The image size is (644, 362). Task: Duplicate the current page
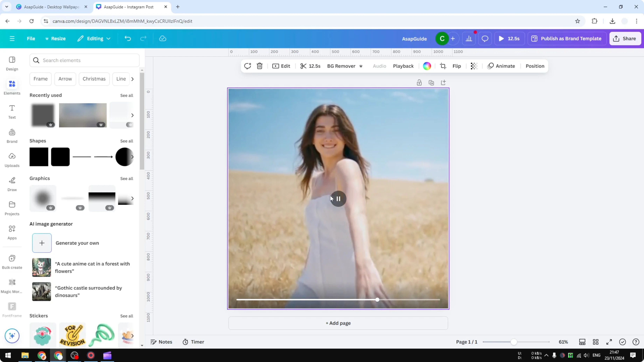coord(431,82)
